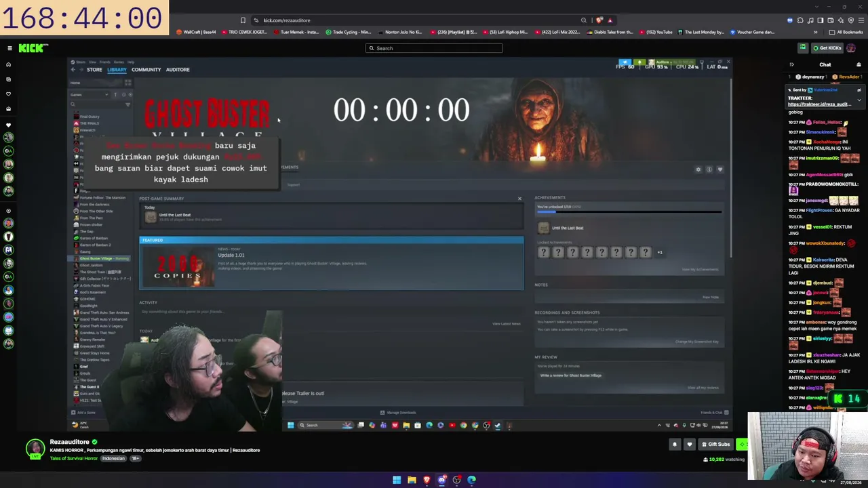Toggle follow heart next to Gift Subs
Screen dimensions: 868x488
(690, 445)
